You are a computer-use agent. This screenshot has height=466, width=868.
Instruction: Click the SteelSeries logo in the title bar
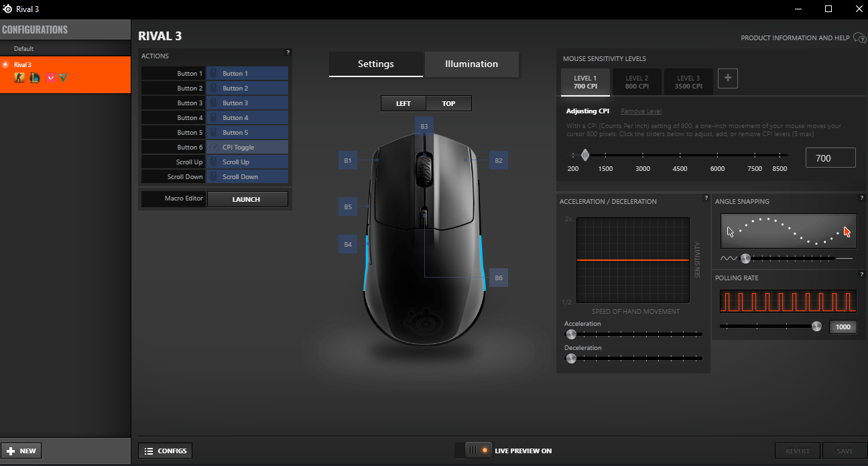point(7,9)
